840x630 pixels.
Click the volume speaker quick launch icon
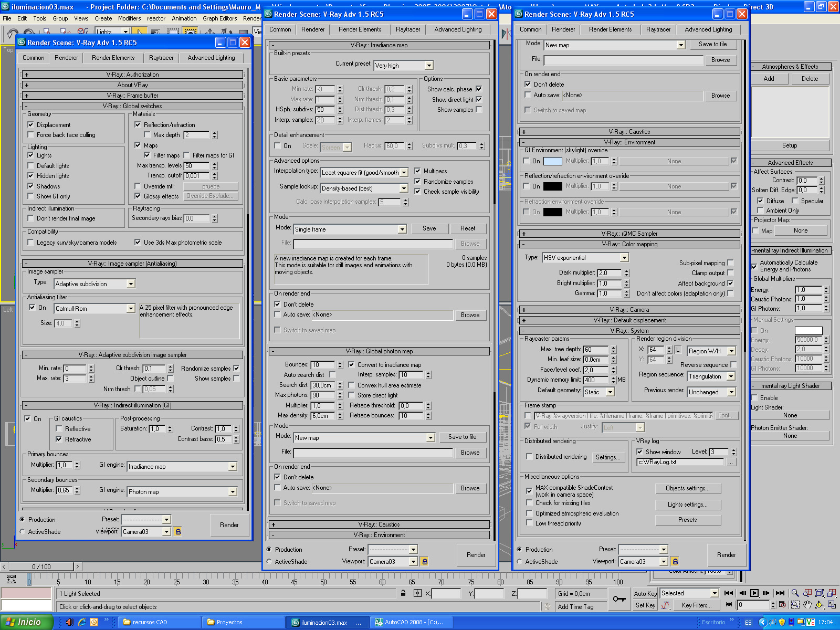point(70,622)
